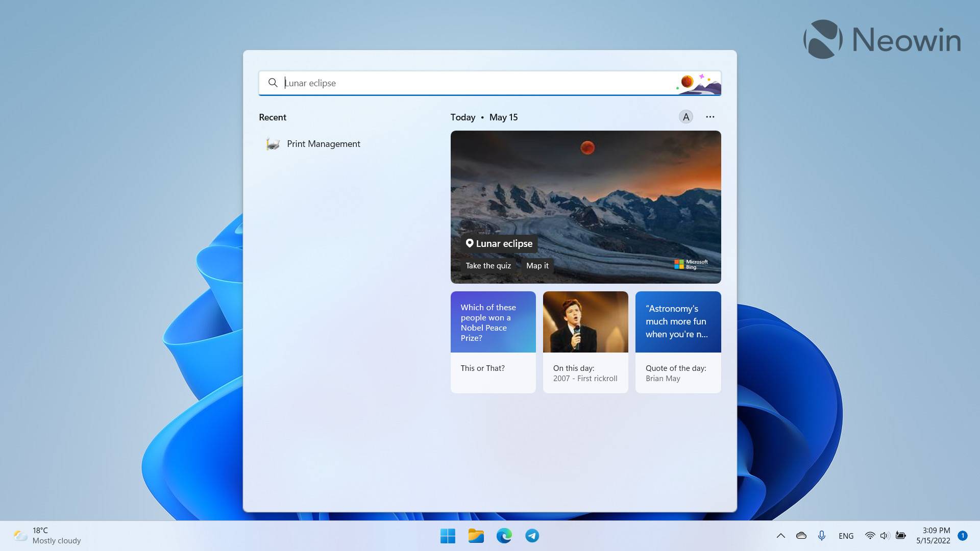
Task: Click On this day 2007 First rickroll card
Action: [x=585, y=342]
